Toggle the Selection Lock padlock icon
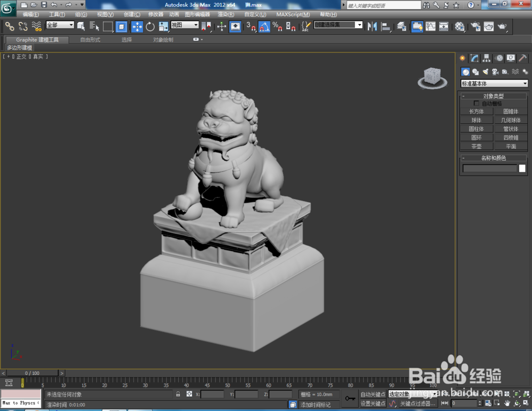This screenshot has height=411, width=532. [x=178, y=394]
